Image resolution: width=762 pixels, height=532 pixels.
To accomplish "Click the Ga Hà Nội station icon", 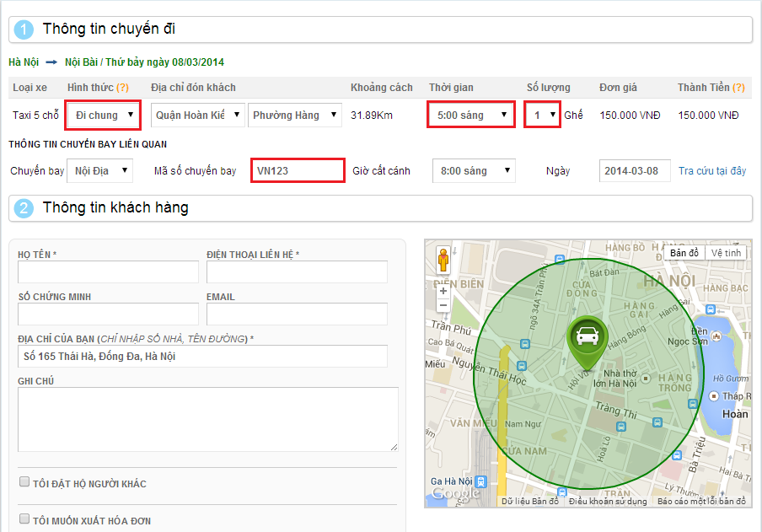I will coord(480,481).
